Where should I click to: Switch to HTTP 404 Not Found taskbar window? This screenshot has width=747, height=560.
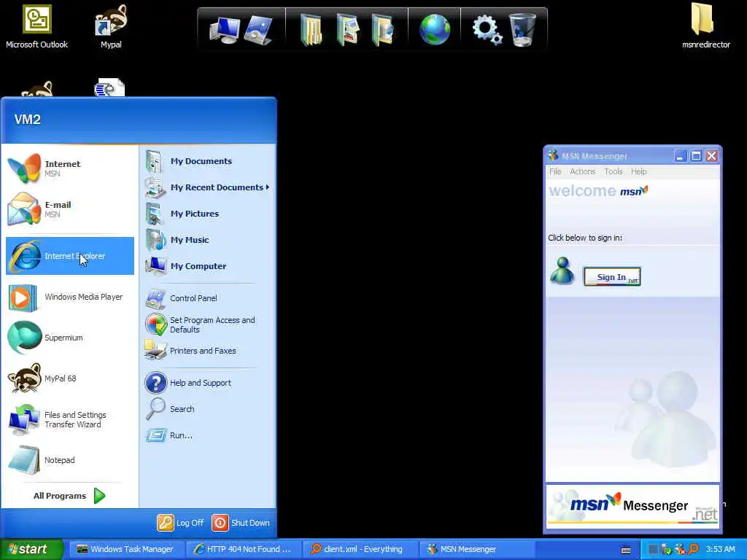[242, 549]
